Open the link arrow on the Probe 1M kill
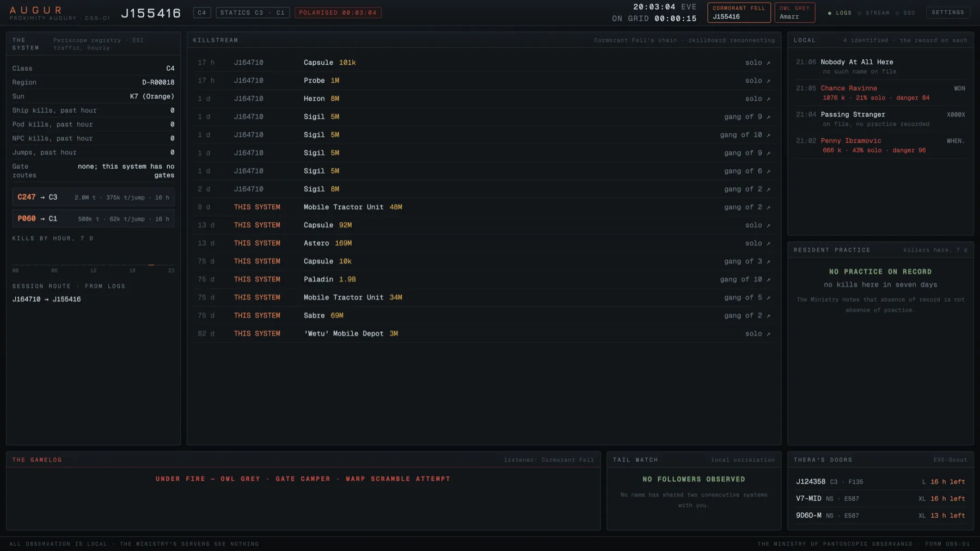This screenshot has width=980, height=551. (768, 81)
